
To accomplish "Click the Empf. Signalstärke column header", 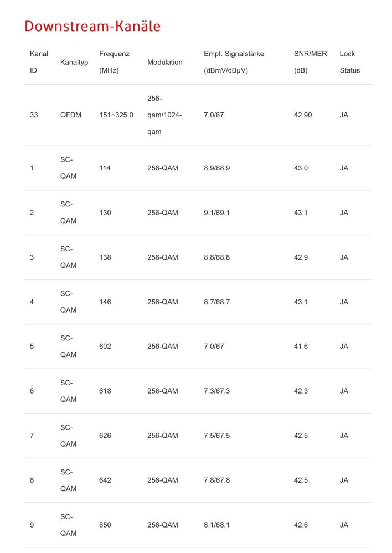I will (x=234, y=62).
